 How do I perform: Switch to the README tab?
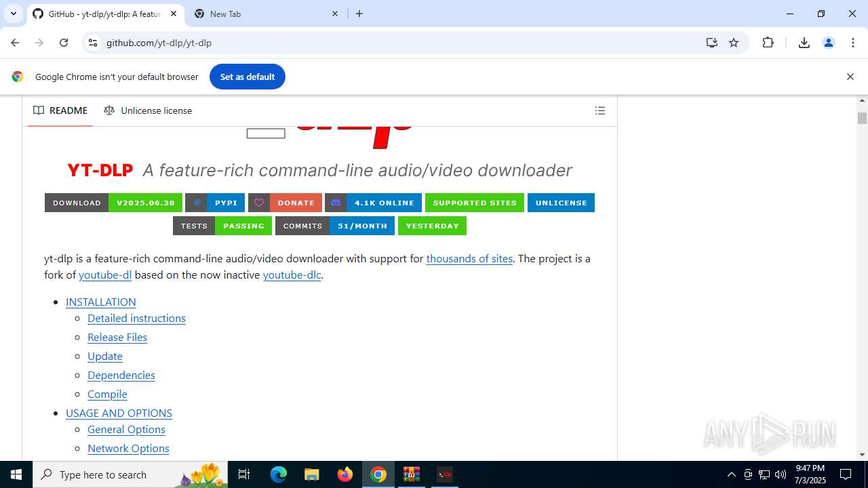(60, 110)
